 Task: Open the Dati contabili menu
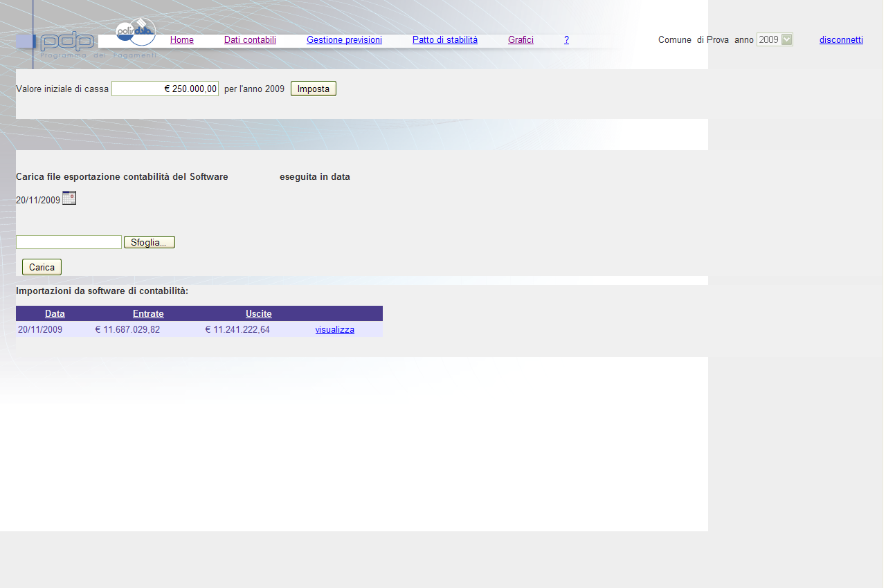click(x=250, y=39)
